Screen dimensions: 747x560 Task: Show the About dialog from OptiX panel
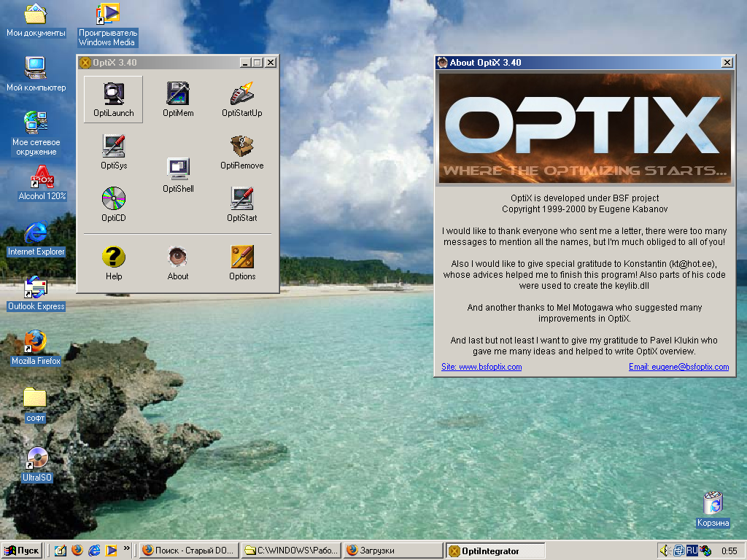click(x=178, y=262)
